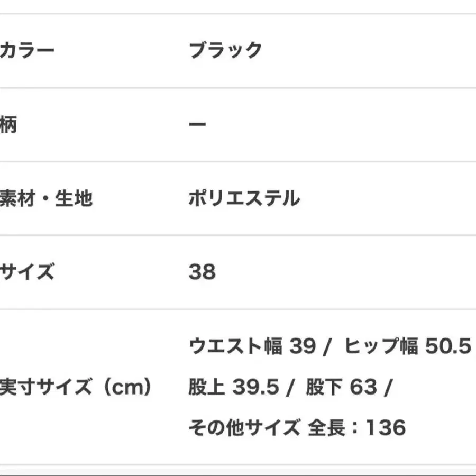
Task: Click the 素材・生地 label
Action: (x=46, y=198)
